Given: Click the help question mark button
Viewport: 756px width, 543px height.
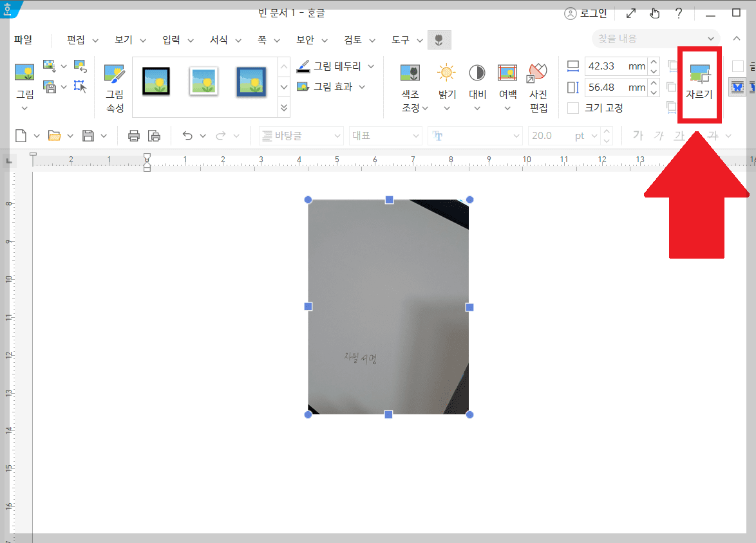Looking at the screenshot, I should tap(678, 13).
